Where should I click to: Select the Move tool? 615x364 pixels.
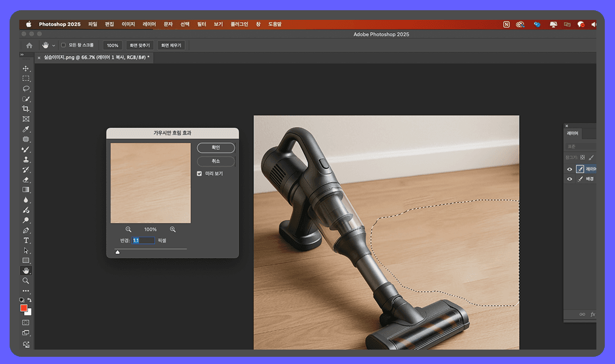26,68
